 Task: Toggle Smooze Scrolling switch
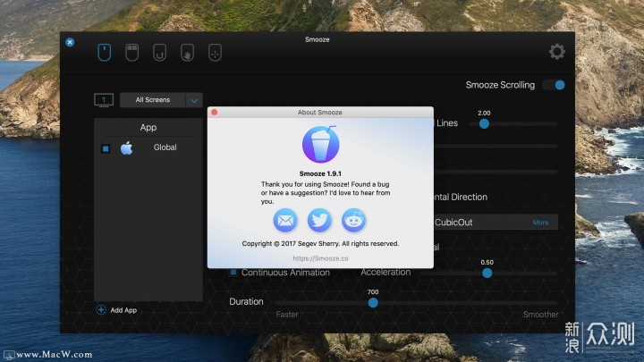click(554, 85)
